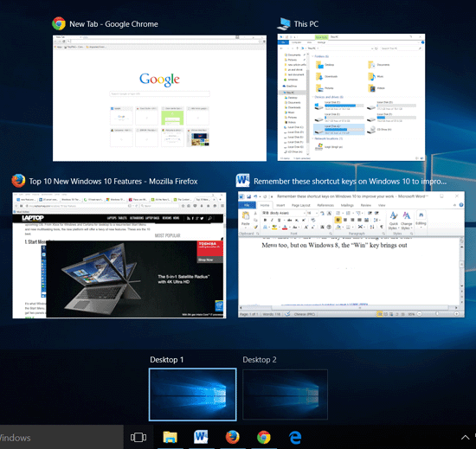Open Change Styles menu in Word
The width and height of the screenshot is (476, 449).
(407, 221)
